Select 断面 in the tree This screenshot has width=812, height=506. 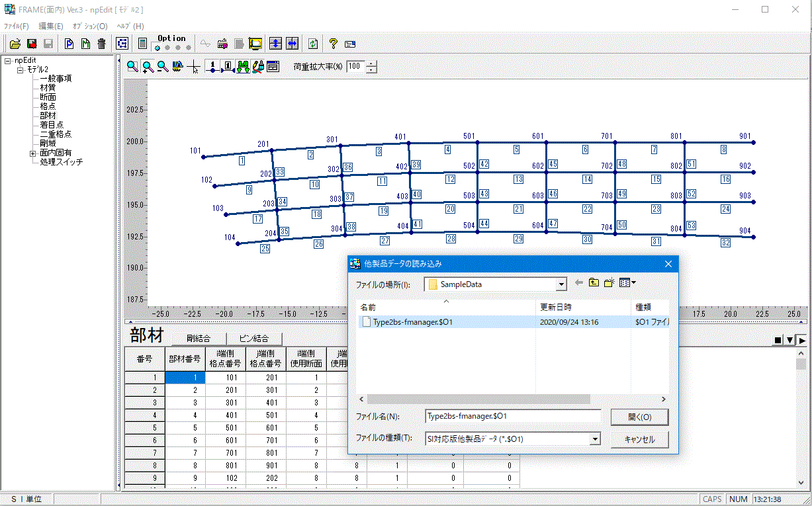[48, 97]
